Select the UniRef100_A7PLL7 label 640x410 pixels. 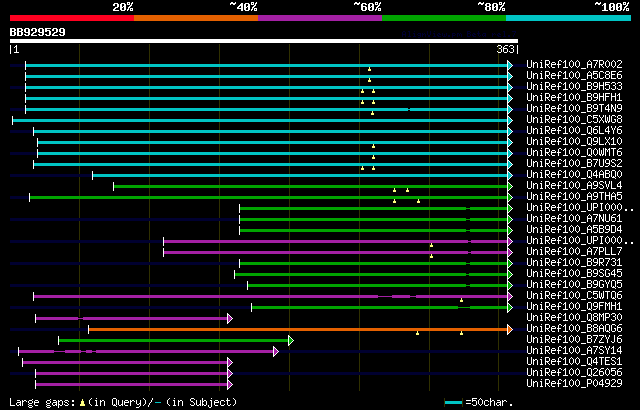tap(574, 251)
